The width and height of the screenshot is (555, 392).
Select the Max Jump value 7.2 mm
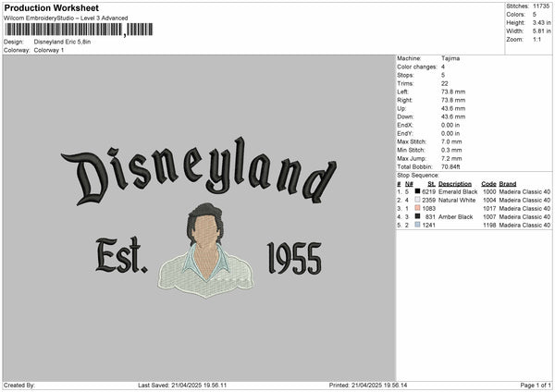[451, 158]
